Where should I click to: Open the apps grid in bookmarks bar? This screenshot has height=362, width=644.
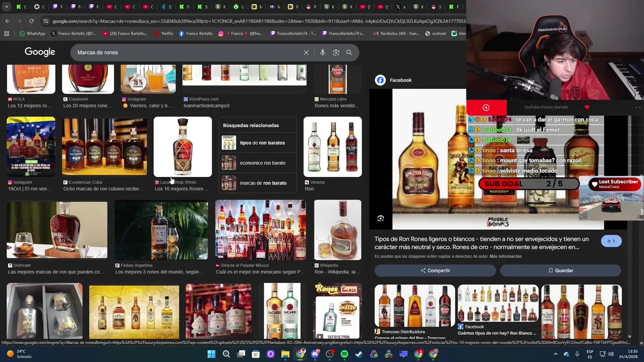(7, 34)
